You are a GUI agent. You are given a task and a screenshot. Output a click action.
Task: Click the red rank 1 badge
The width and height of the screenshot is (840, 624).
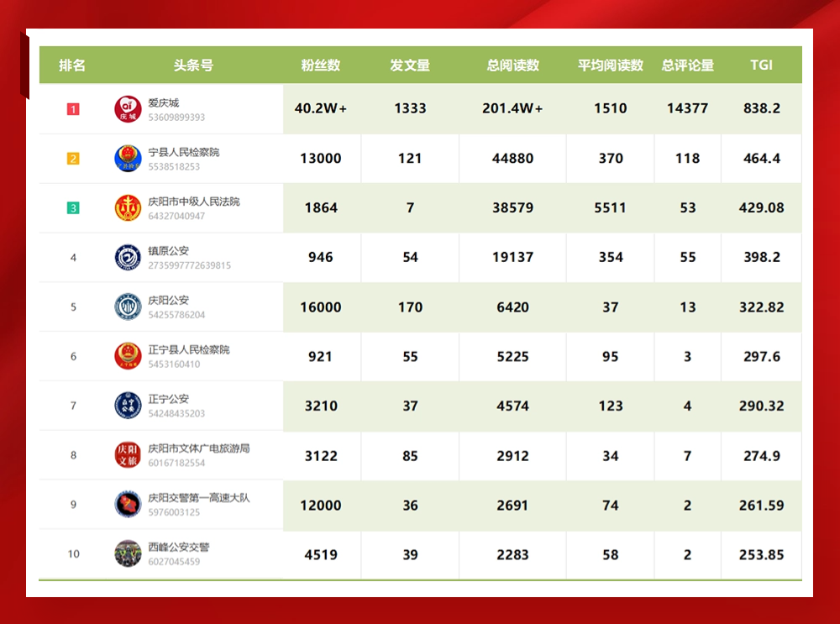[73, 109]
